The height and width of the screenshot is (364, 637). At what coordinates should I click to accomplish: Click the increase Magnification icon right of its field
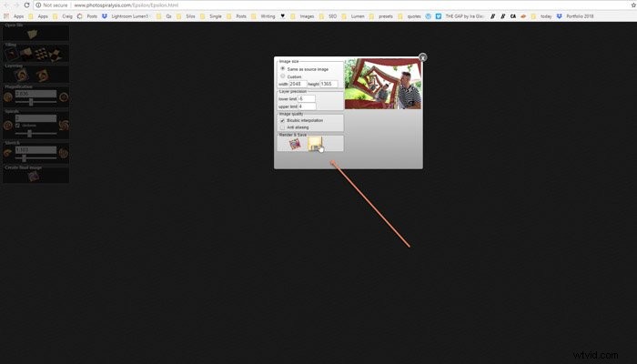click(64, 97)
